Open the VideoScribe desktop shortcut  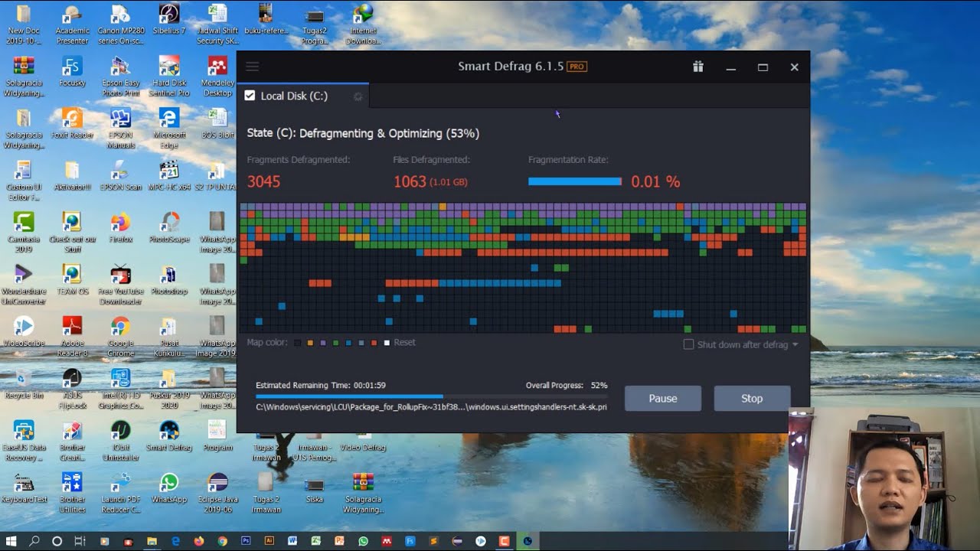pos(24,331)
